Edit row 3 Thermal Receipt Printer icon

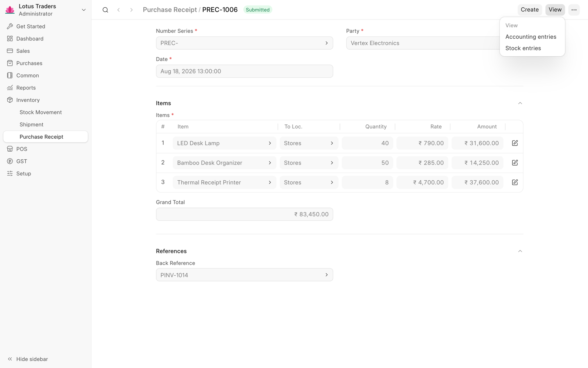(x=515, y=182)
